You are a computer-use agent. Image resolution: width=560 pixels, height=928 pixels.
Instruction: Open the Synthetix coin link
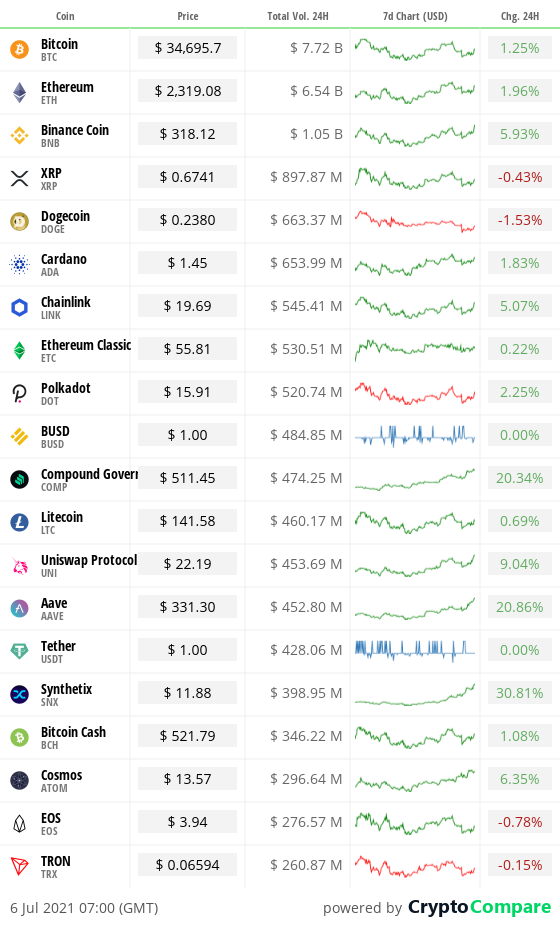[66, 689]
